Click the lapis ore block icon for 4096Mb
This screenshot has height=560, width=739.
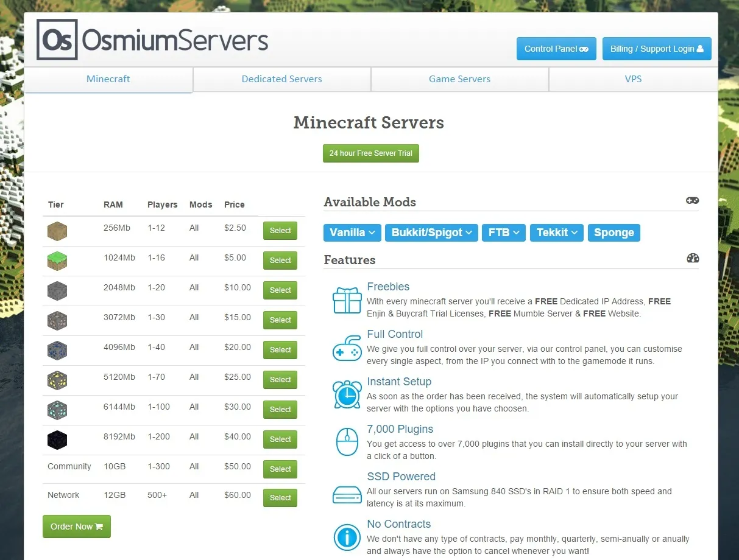tap(57, 351)
